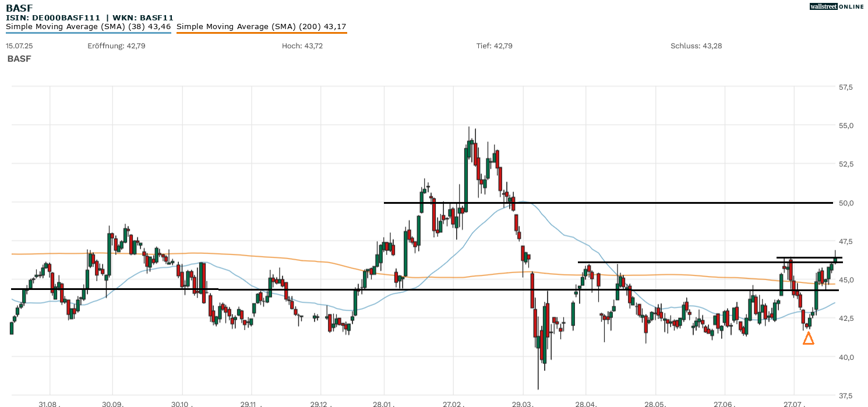This screenshot has width=868, height=407.
Task: Click the 30.10. date axis label
Action: pos(182,403)
